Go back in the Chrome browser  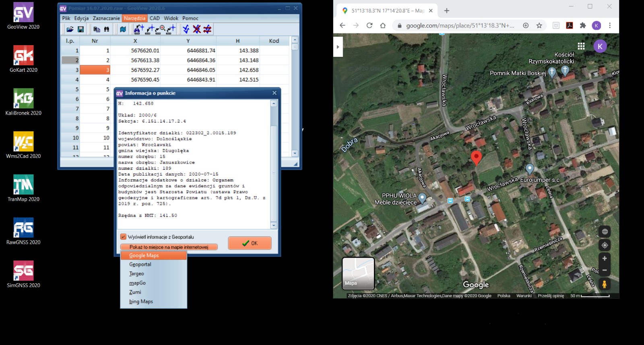(343, 25)
